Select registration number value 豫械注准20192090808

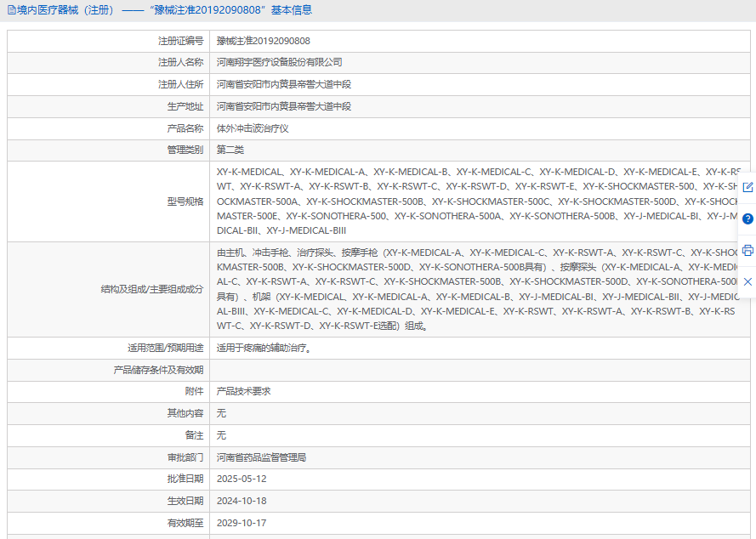tap(264, 41)
